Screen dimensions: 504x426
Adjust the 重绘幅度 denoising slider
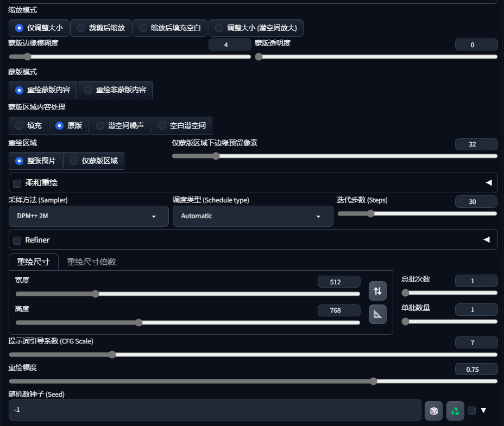tap(253, 382)
